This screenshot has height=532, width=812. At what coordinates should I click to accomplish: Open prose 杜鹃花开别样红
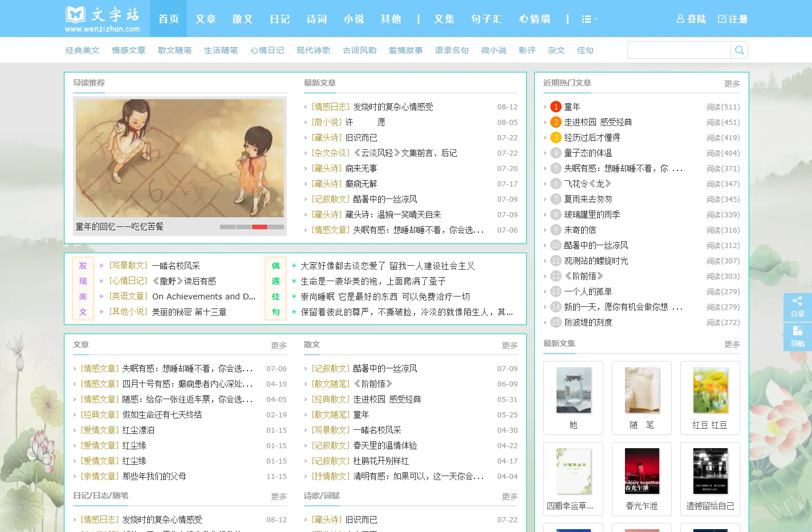(x=381, y=461)
